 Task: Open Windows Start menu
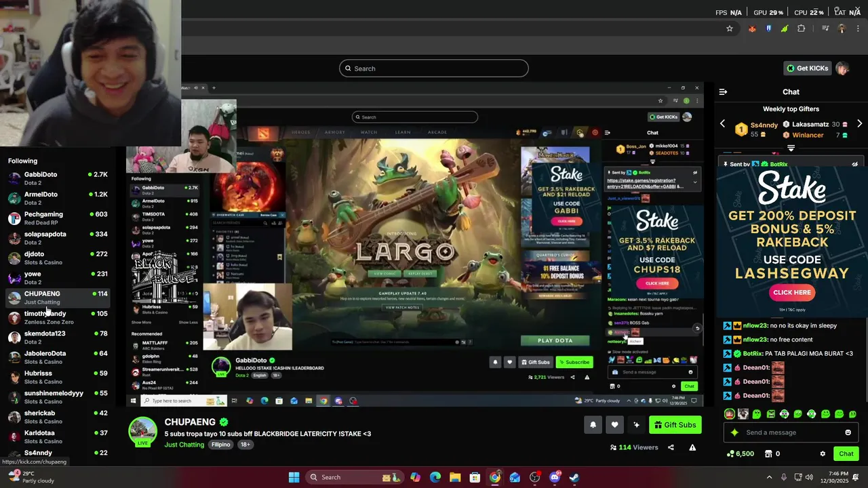(x=294, y=477)
